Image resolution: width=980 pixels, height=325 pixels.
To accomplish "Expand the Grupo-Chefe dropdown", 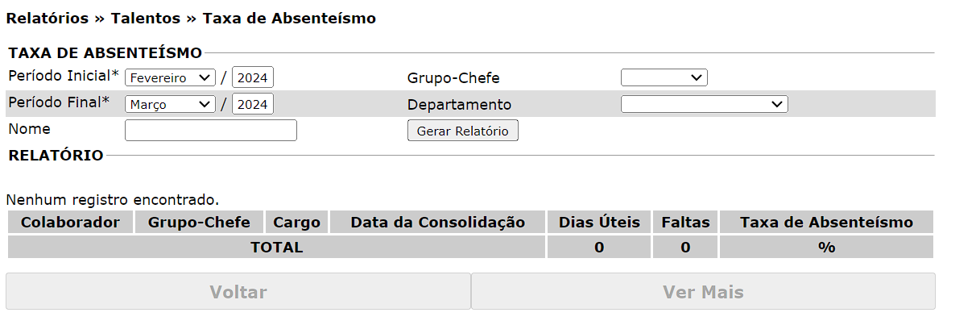I will [664, 77].
